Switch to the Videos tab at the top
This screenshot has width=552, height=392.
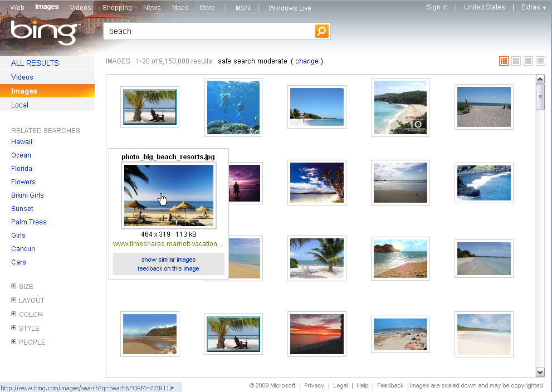coord(80,7)
